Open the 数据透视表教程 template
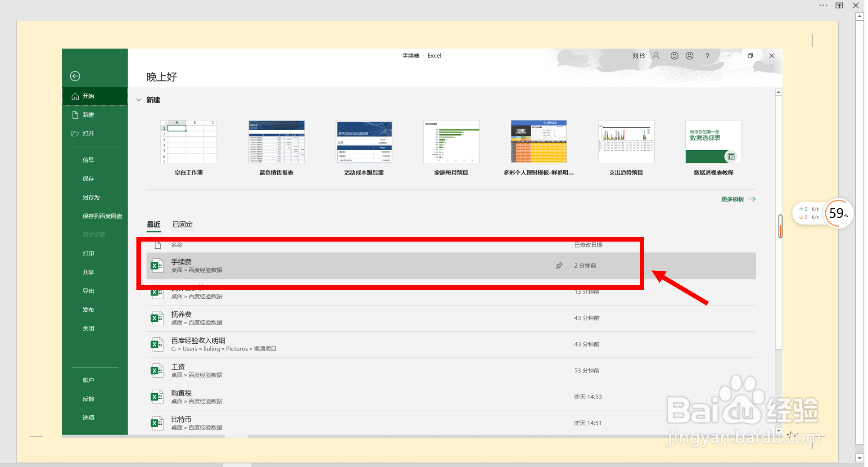 point(714,148)
